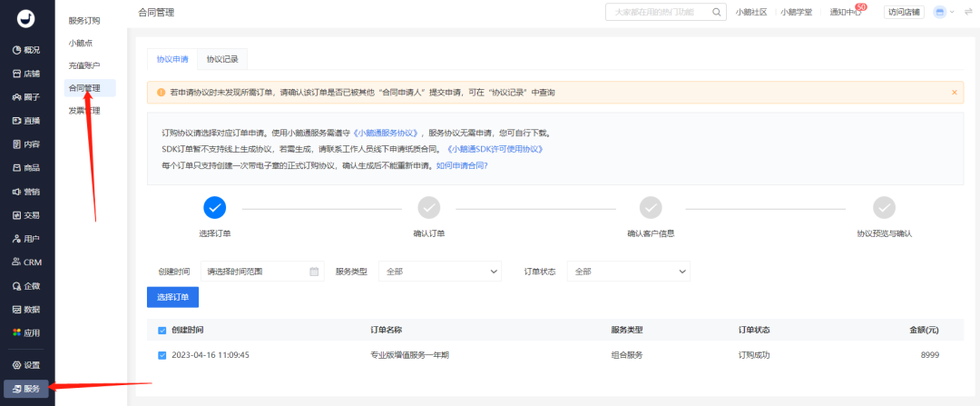Click the 访问店铺 button
The image size is (980, 406).
click(x=904, y=12)
